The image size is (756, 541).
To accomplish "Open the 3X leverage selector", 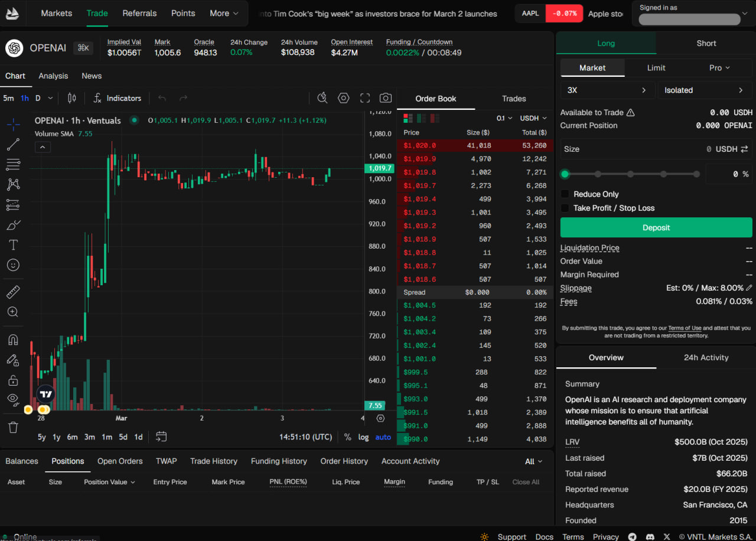I will (607, 90).
